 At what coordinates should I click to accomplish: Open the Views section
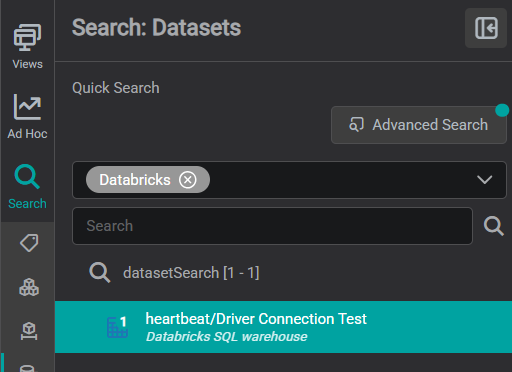pyautogui.click(x=27, y=46)
